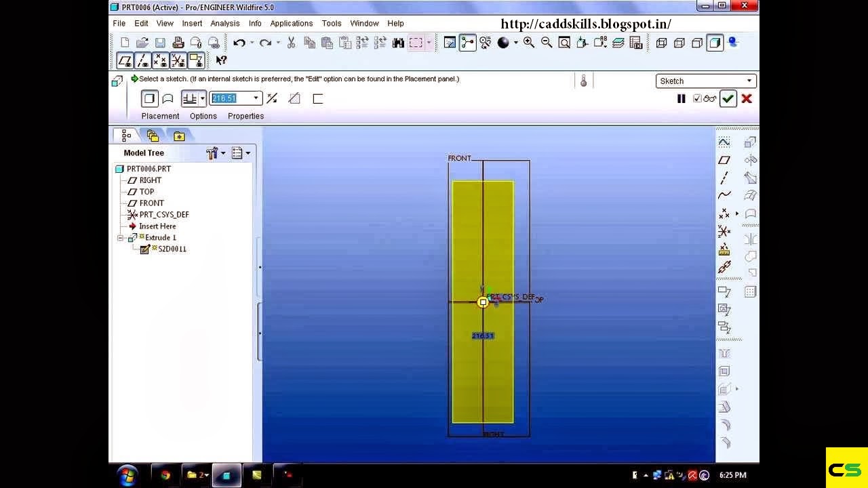Open the depth options dropdown on dashboard
Image resolution: width=868 pixels, height=488 pixels.
tap(201, 98)
